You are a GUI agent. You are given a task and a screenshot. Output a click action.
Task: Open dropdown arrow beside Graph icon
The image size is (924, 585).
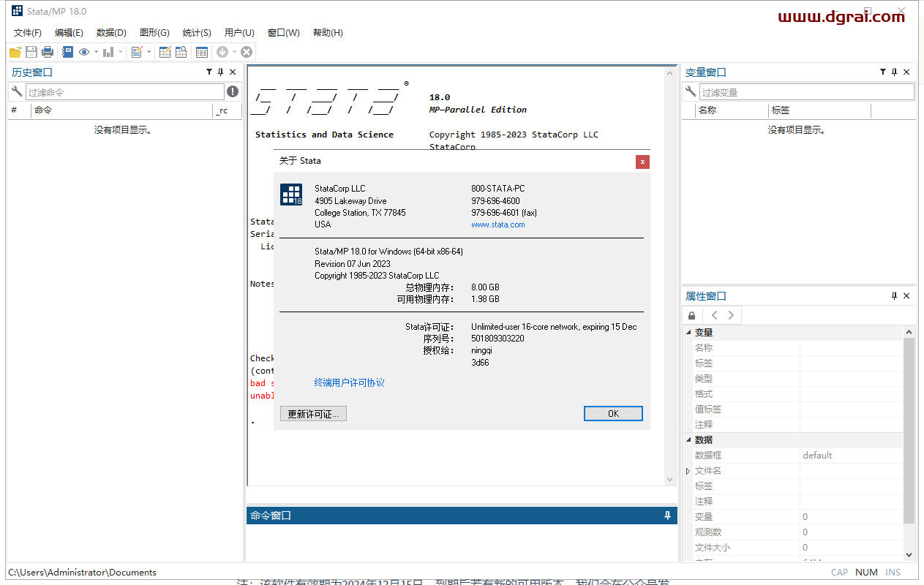point(120,52)
